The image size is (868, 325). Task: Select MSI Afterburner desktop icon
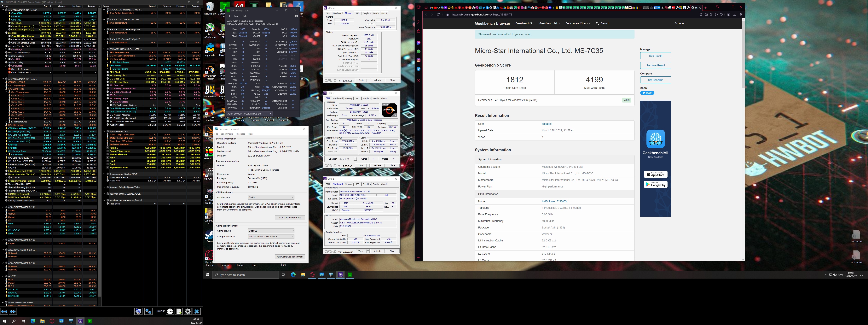tap(210, 31)
